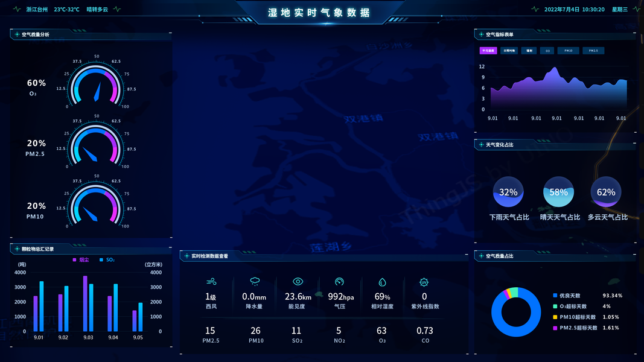Click the 58% sunny weather liquid circle
The width and height of the screenshot is (644, 362).
coord(558,192)
